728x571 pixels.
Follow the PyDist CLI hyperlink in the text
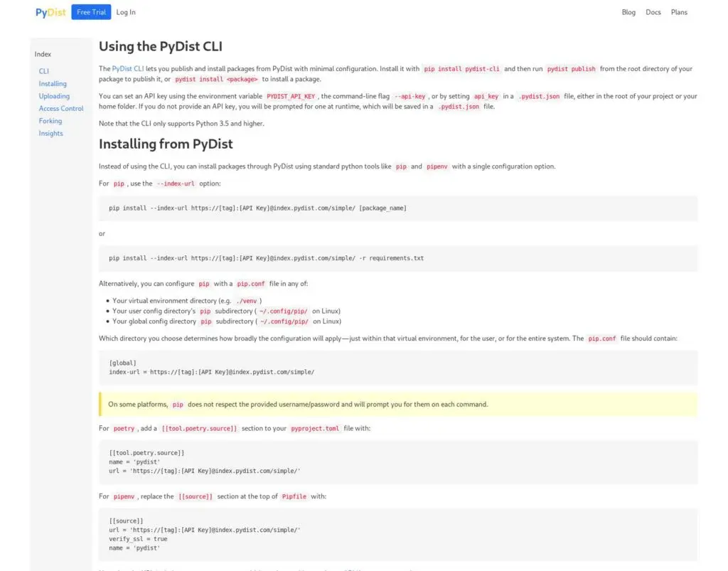coord(128,69)
